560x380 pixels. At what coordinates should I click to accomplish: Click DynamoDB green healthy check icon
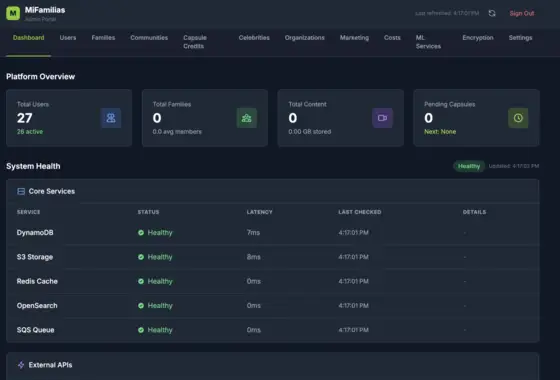pos(141,233)
